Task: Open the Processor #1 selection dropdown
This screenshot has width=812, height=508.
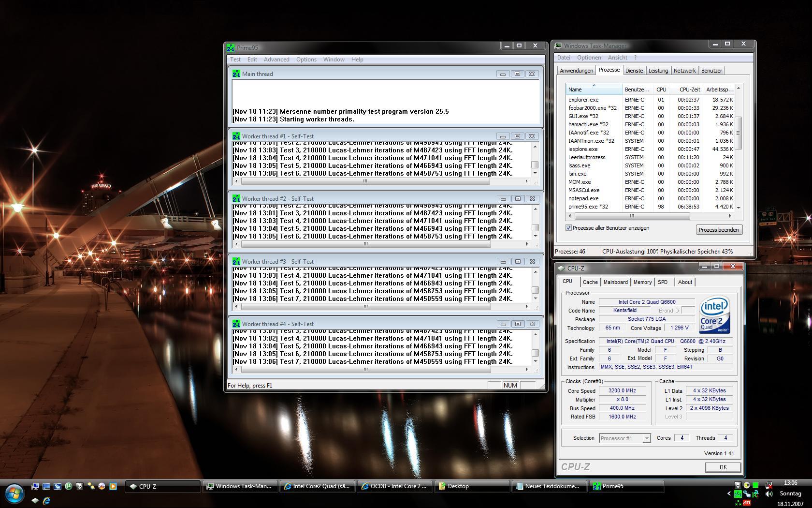Action: tap(646, 438)
